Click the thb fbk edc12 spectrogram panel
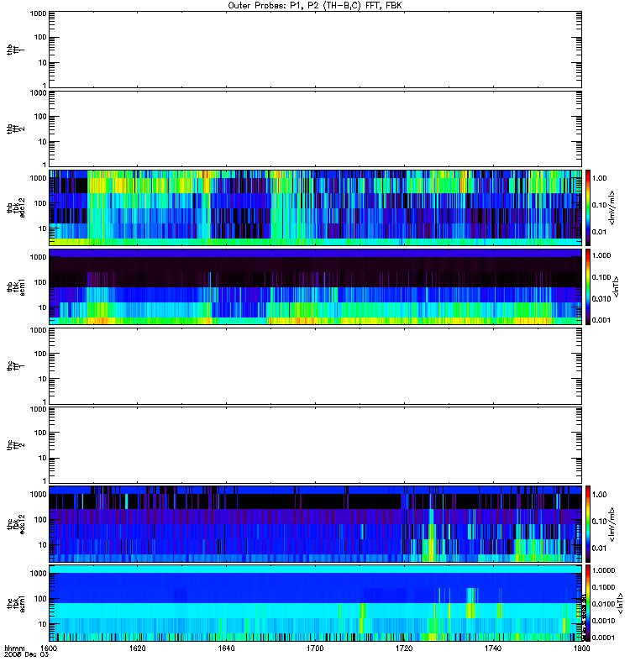Viewport: 630px width, 672px height. point(316,207)
